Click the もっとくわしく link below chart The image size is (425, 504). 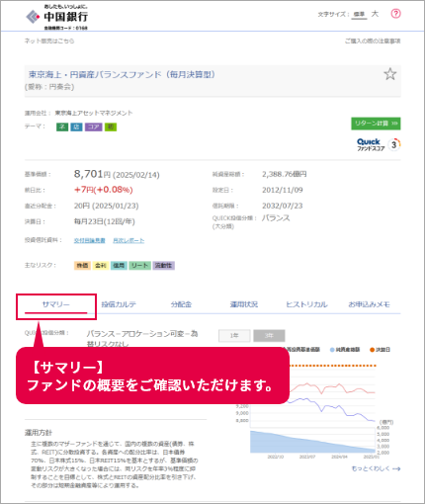click(376, 468)
